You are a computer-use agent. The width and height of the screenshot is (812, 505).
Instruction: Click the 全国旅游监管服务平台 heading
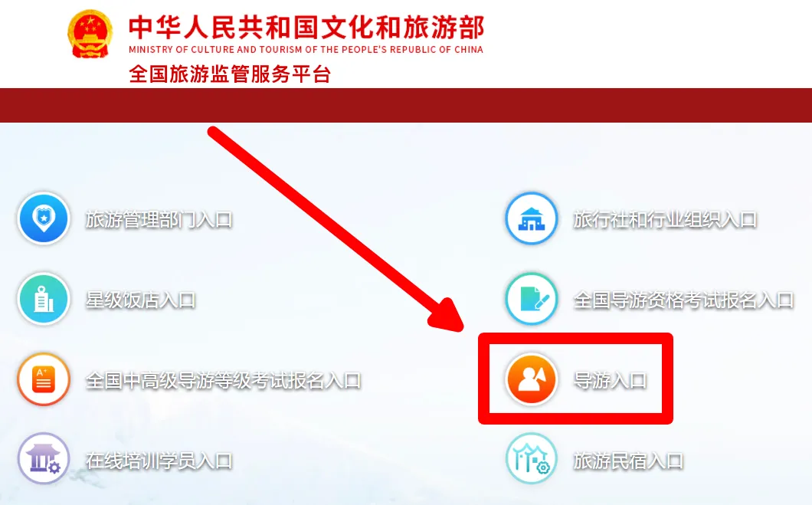[230, 74]
